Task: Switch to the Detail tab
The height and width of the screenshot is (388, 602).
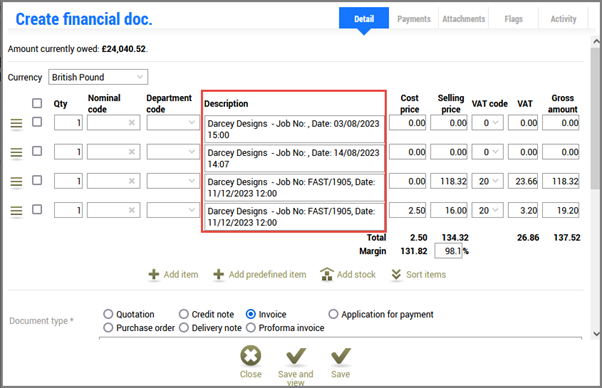Action: 364,18
